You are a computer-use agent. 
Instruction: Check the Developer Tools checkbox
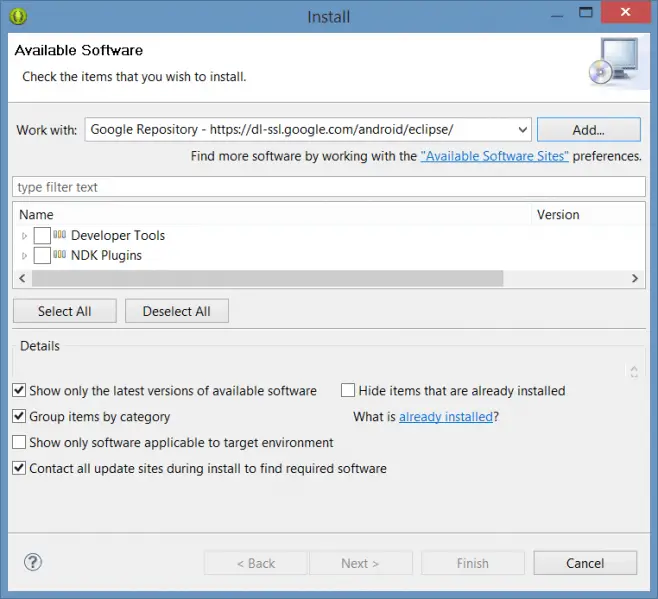(x=42, y=235)
